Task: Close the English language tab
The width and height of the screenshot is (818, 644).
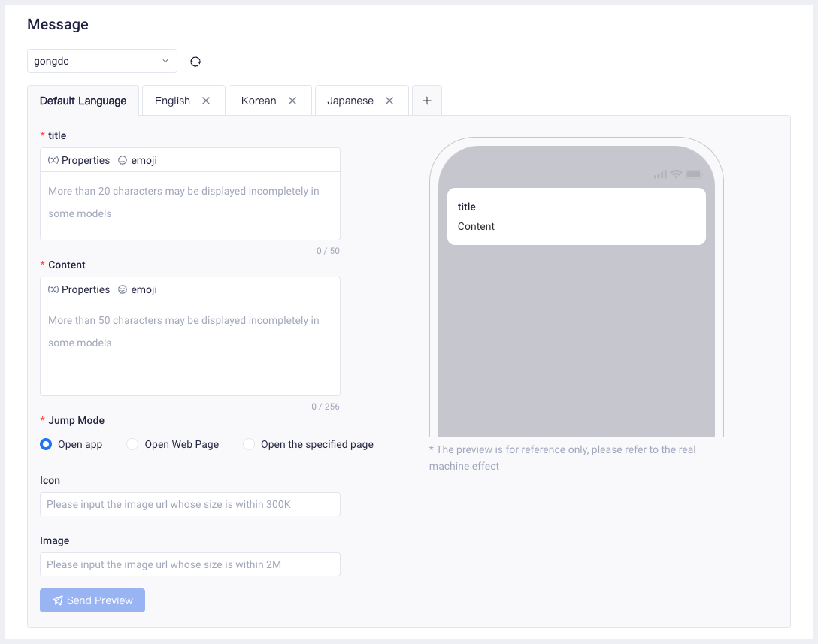Action: [x=206, y=101]
